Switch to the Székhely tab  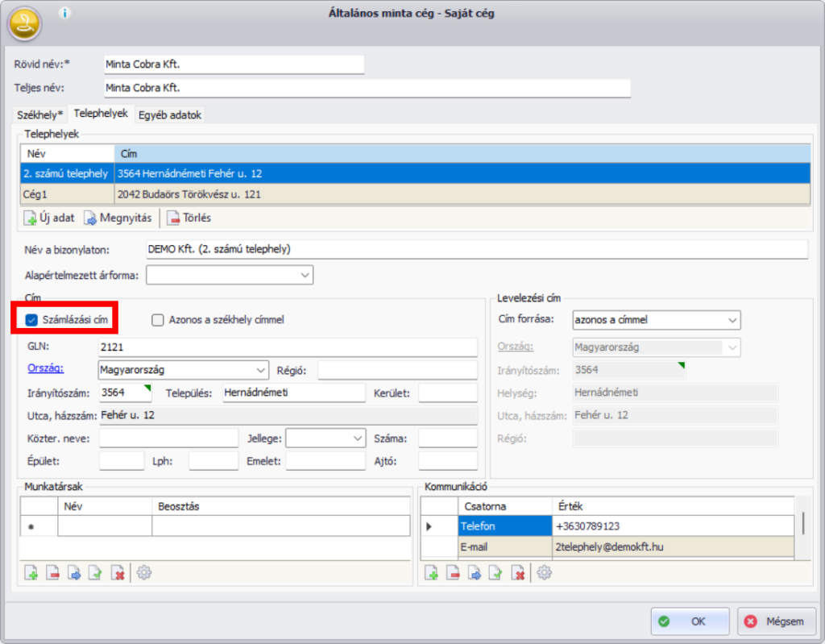[x=39, y=114]
